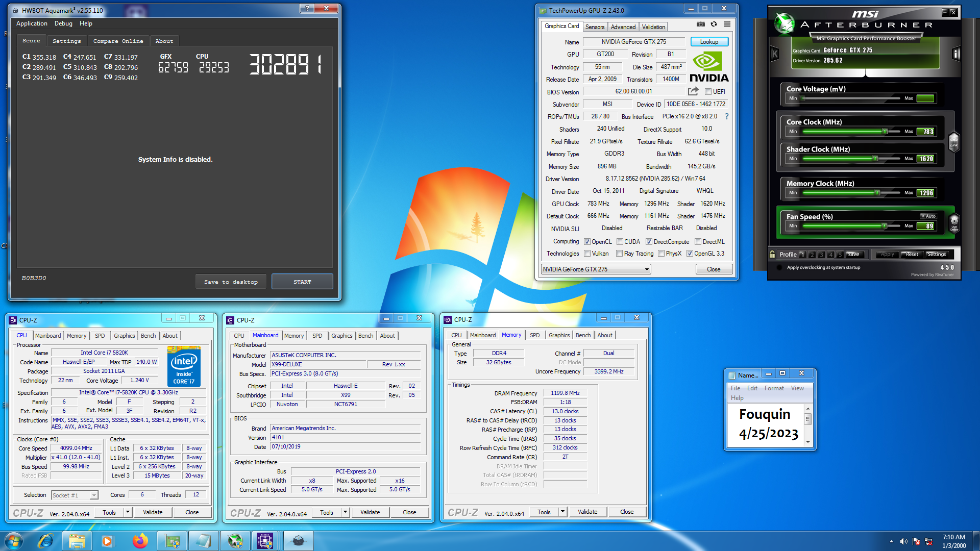The height and width of the screenshot is (551, 980).
Task: Click the Core Clock slider handle
Action: (x=885, y=132)
